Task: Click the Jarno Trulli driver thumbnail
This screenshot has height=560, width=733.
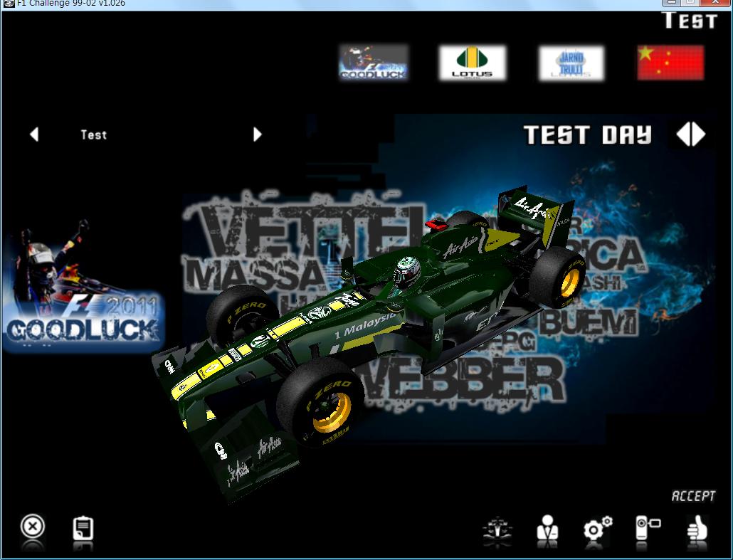Action: [571, 63]
